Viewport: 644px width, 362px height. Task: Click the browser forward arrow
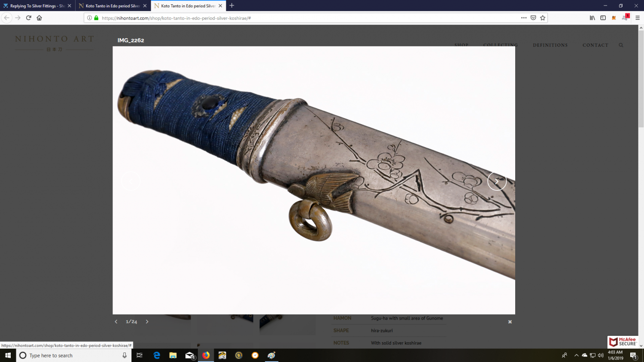point(18,18)
